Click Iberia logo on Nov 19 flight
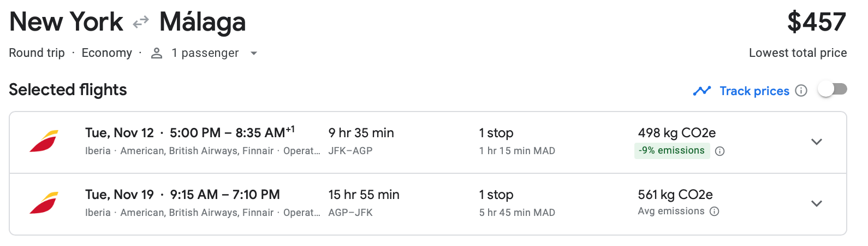Image resolution: width=868 pixels, height=246 pixels. click(44, 203)
